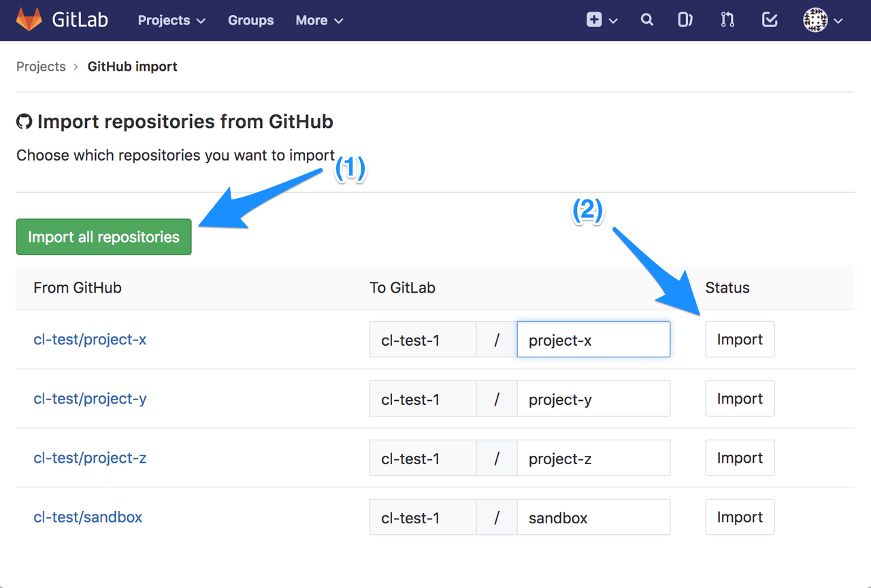The width and height of the screenshot is (871, 588).
Task: Open cl-test/project-x GitHub link
Action: (90, 339)
